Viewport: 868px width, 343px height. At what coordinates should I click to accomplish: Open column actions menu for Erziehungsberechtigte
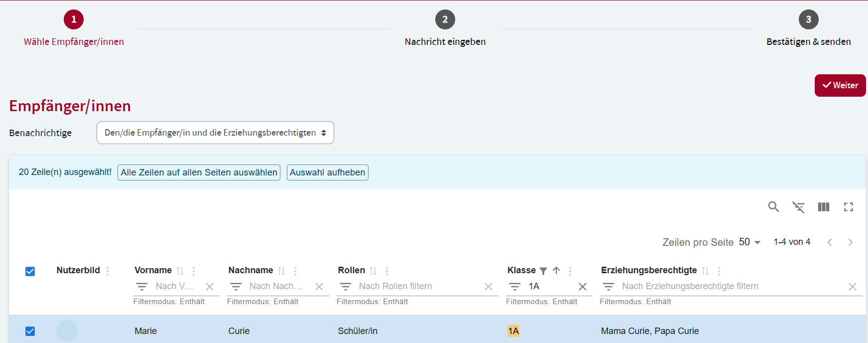[x=719, y=271]
